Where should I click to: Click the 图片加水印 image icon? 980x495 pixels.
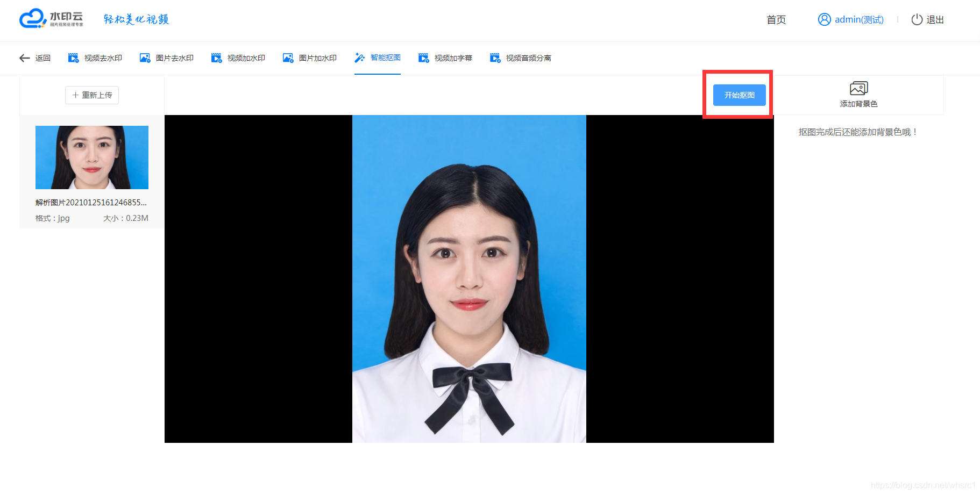point(288,58)
